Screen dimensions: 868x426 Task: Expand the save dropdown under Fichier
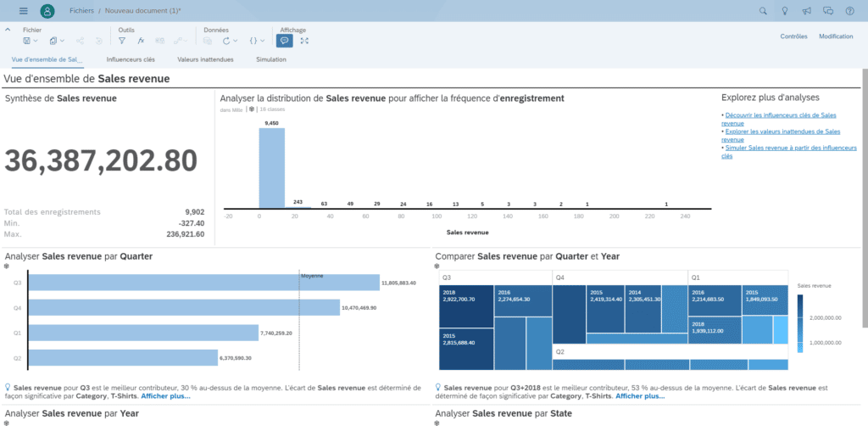pyautogui.click(x=36, y=41)
